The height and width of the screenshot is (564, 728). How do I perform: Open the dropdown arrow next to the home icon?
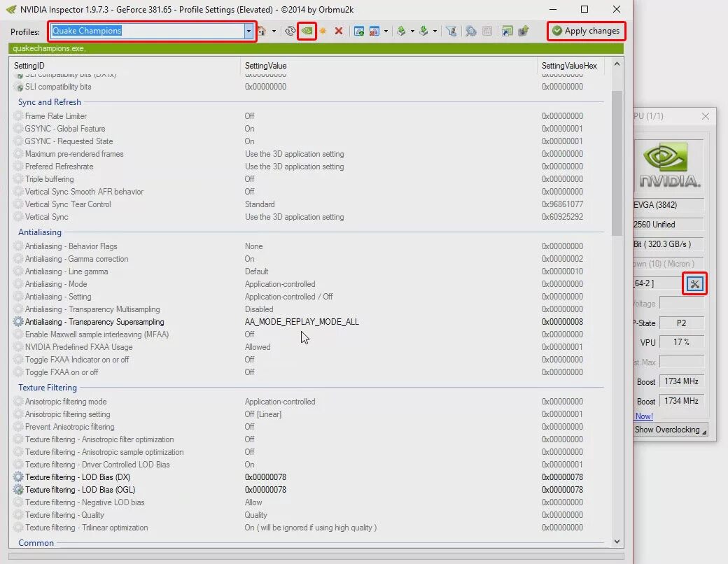pos(274,31)
